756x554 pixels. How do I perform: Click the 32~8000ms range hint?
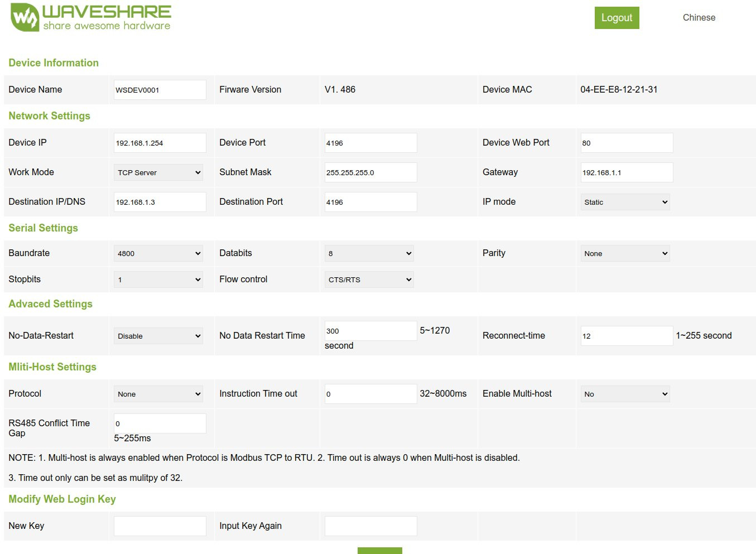pos(443,394)
